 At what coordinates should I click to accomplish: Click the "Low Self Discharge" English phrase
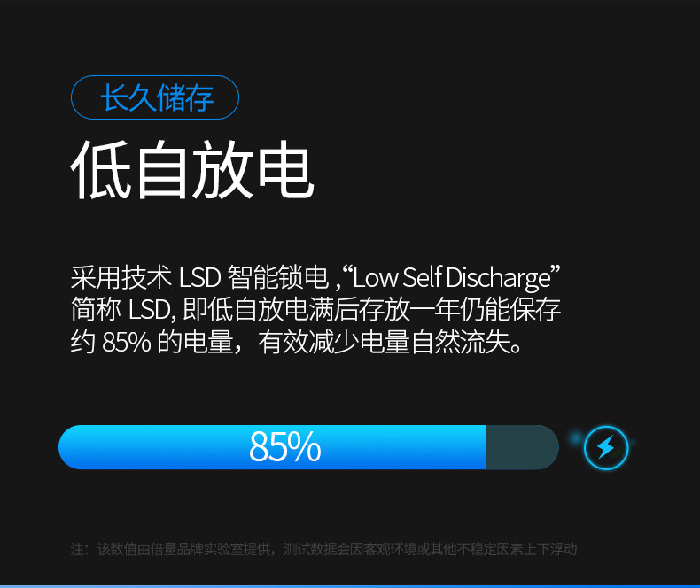[x=452, y=277]
